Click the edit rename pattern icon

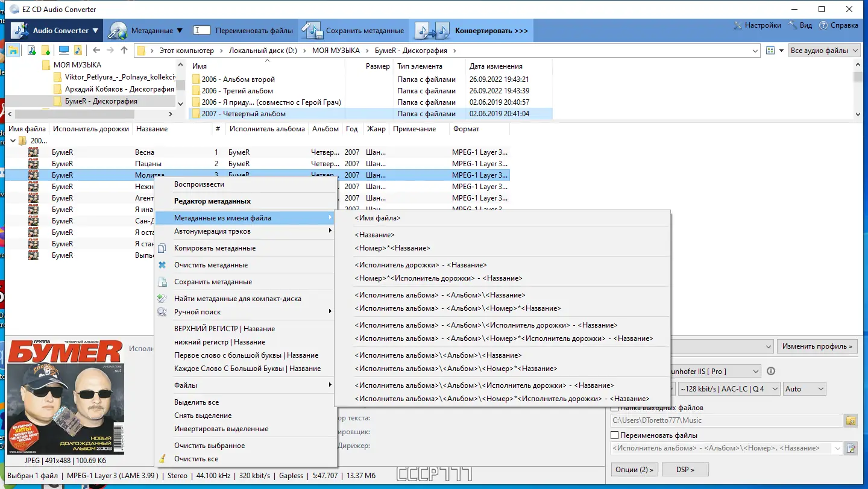(x=851, y=448)
